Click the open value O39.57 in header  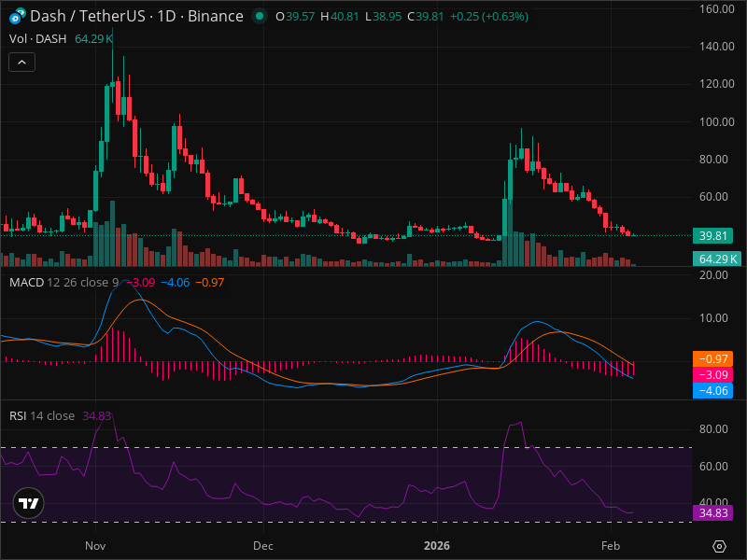[x=295, y=17]
